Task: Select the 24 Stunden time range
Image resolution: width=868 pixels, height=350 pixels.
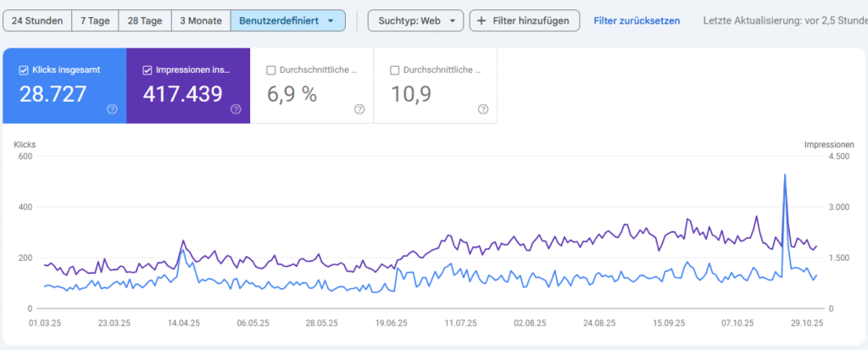Action: 37,20
